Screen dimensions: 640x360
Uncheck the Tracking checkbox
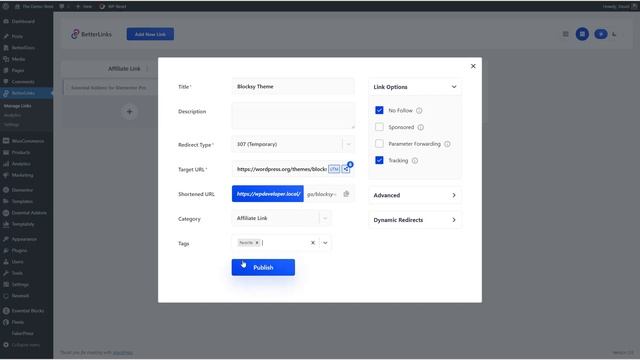point(379,160)
